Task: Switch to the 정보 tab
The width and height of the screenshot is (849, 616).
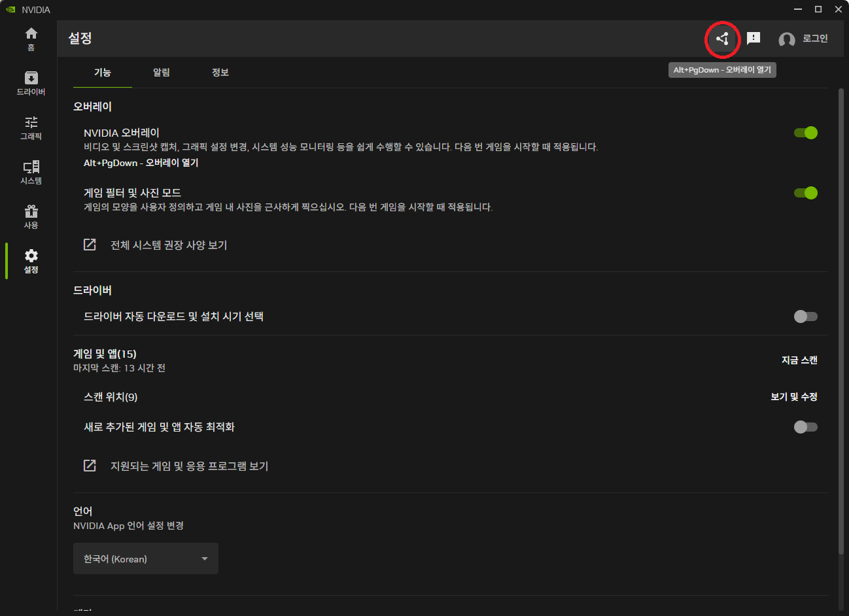Action: tap(220, 72)
